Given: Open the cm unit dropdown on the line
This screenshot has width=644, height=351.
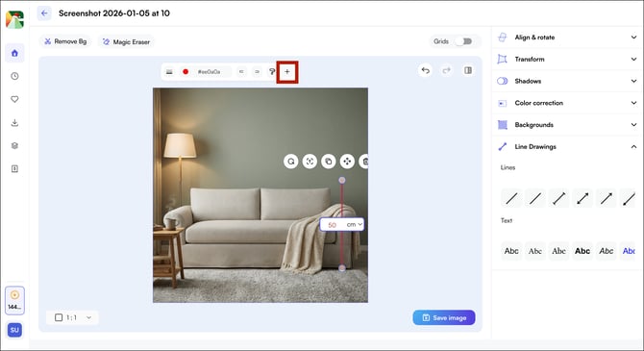Looking at the screenshot, I should [355, 224].
